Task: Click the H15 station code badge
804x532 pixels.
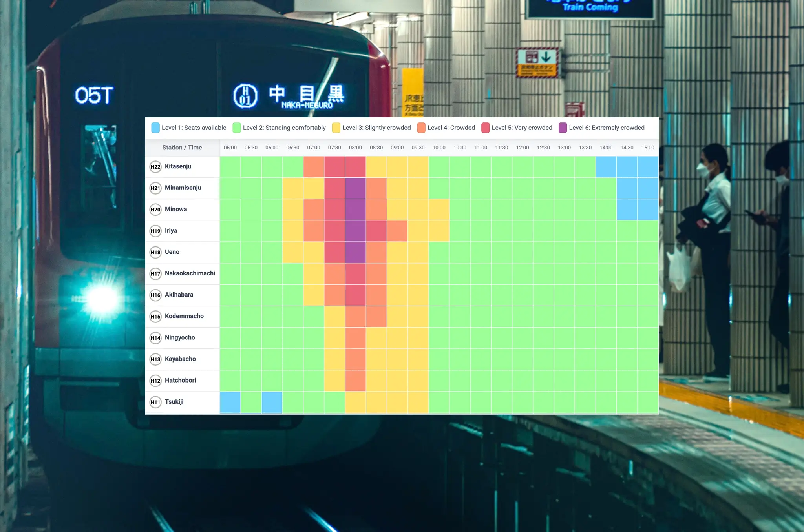Action: [155, 317]
